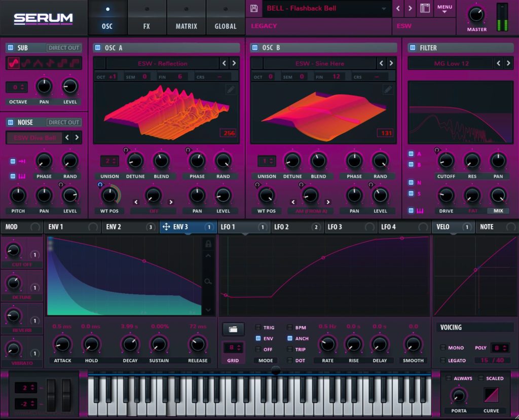Select next OSC A wavetable
Image resolution: width=519 pixels, height=420 pixels.
[x=234, y=63]
